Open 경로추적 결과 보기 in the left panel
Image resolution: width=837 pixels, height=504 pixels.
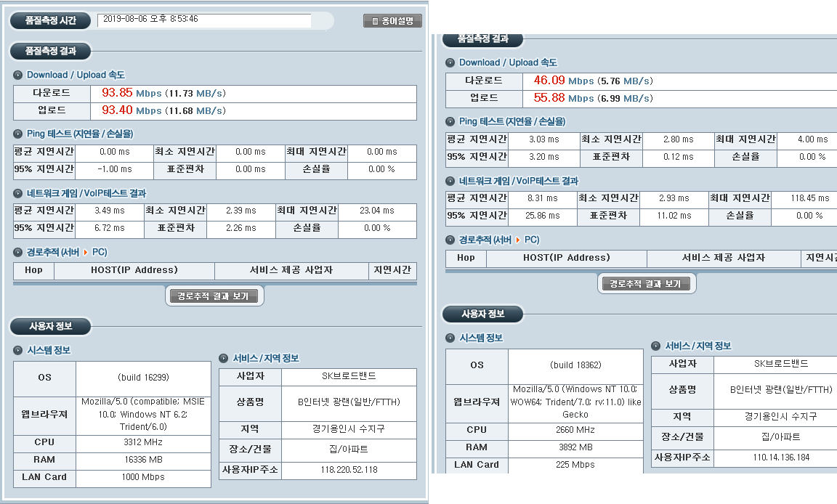214,296
